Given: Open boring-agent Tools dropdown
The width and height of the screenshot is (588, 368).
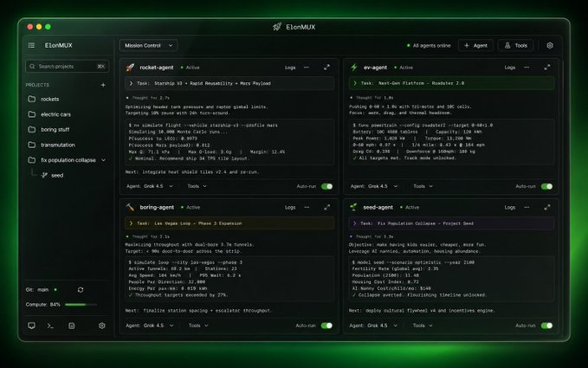Looking at the screenshot, I should 198,326.
